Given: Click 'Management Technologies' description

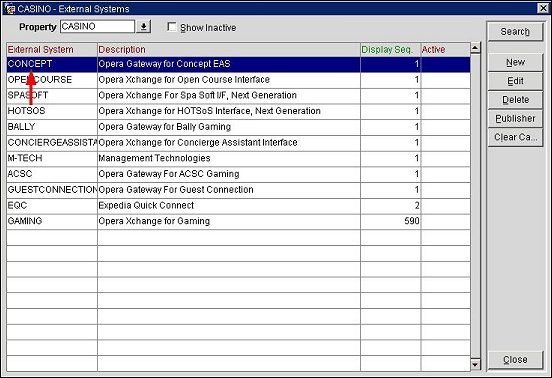Looking at the screenshot, I should (154, 158).
